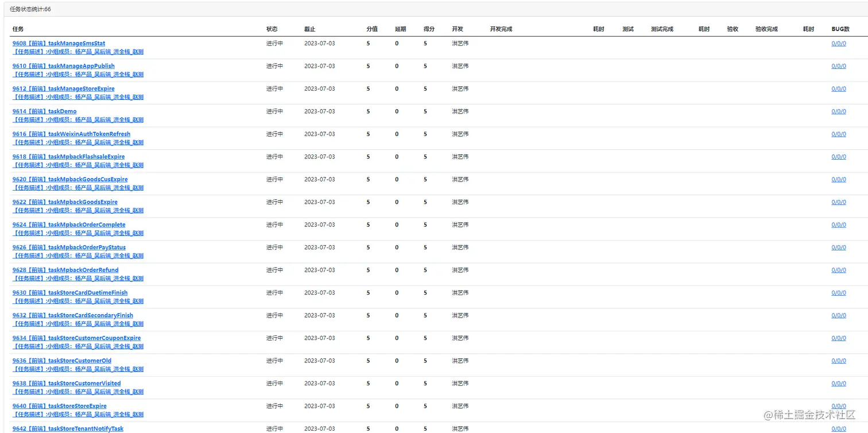Open task 9616 taskWeixinAuthTokenRefresh link

[71, 134]
